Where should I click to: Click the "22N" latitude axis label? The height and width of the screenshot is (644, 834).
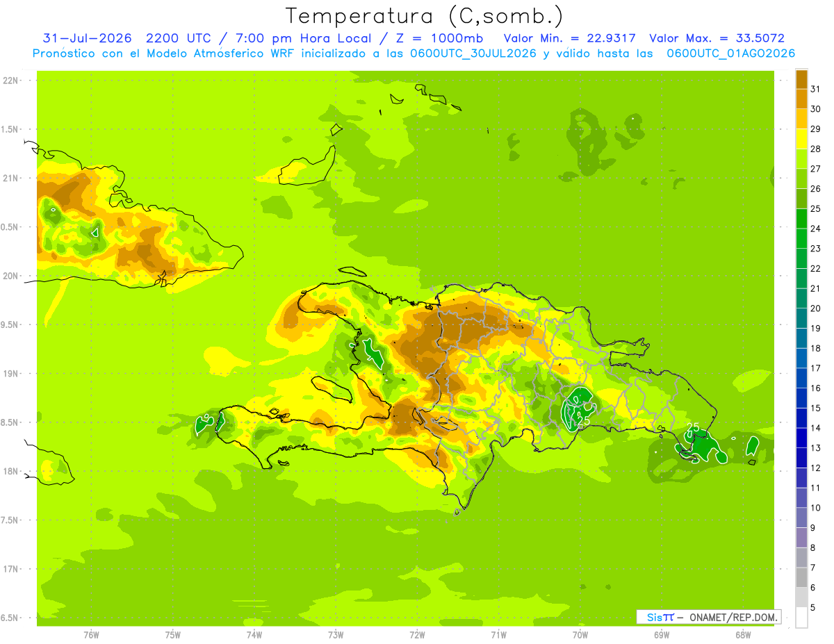pyautogui.click(x=10, y=81)
